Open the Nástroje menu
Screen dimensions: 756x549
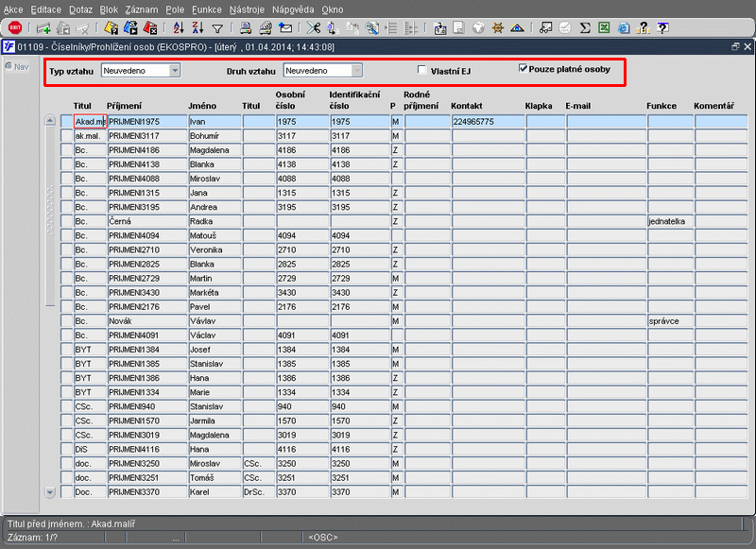[246, 9]
